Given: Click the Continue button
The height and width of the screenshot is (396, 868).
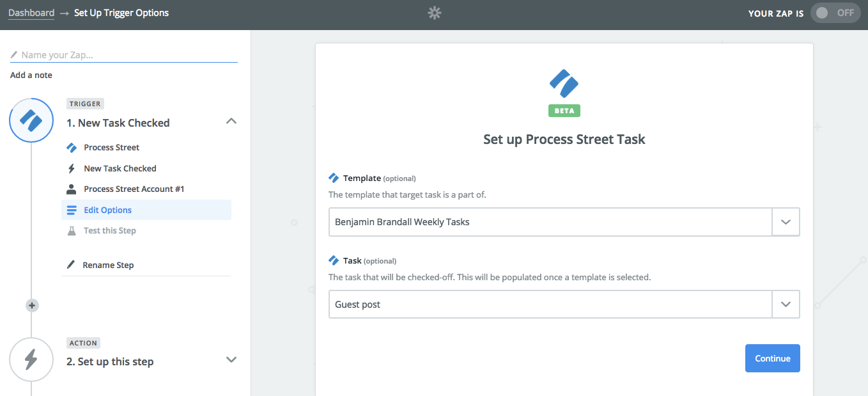Looking at the screenshot, I should click(x=773, y=358).
